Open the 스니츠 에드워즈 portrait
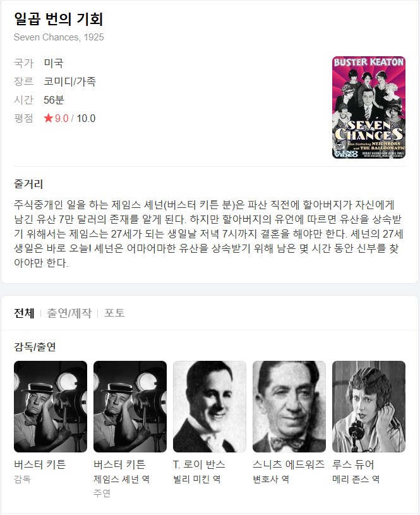The width and height of the screenshot is (420, 515). (x=289, y=406)
